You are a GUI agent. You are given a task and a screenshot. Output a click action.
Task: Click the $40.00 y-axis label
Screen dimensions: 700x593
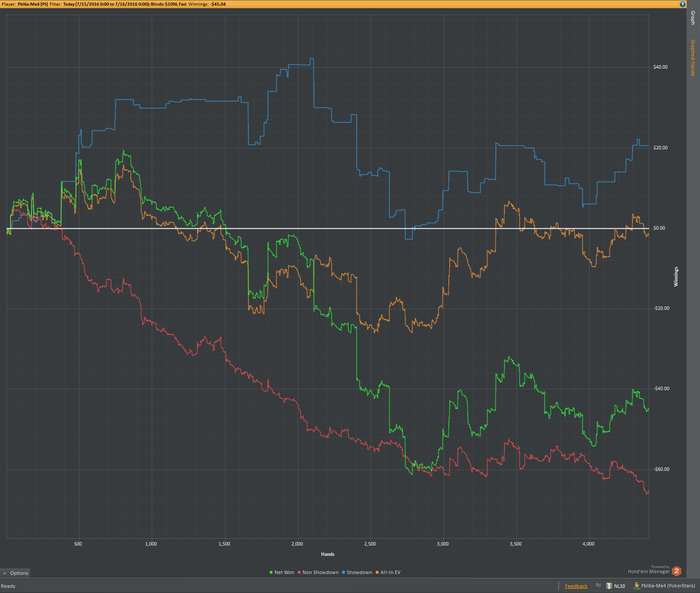[x=660, y=67]
